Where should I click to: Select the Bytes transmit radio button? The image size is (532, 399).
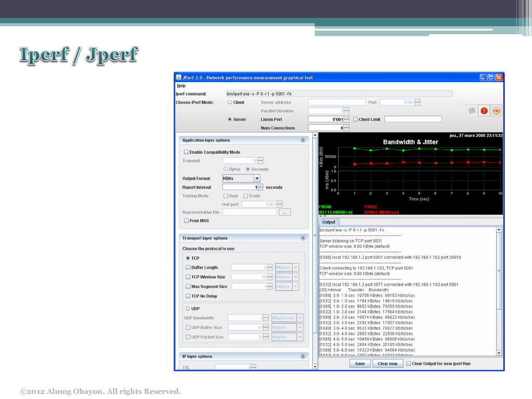[x=225, y=169]
